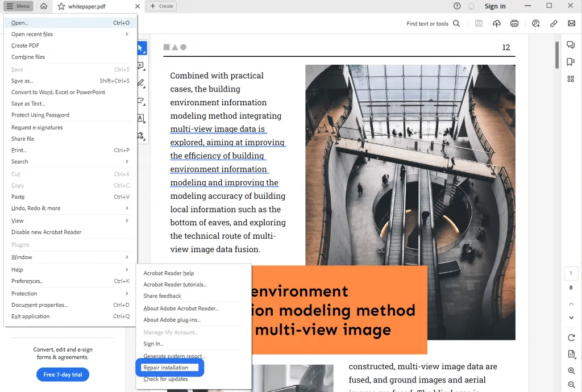582x392 pixels.
Task: Toggle Disable new Acrobat Reader
Action: click(x=47, y=232)
